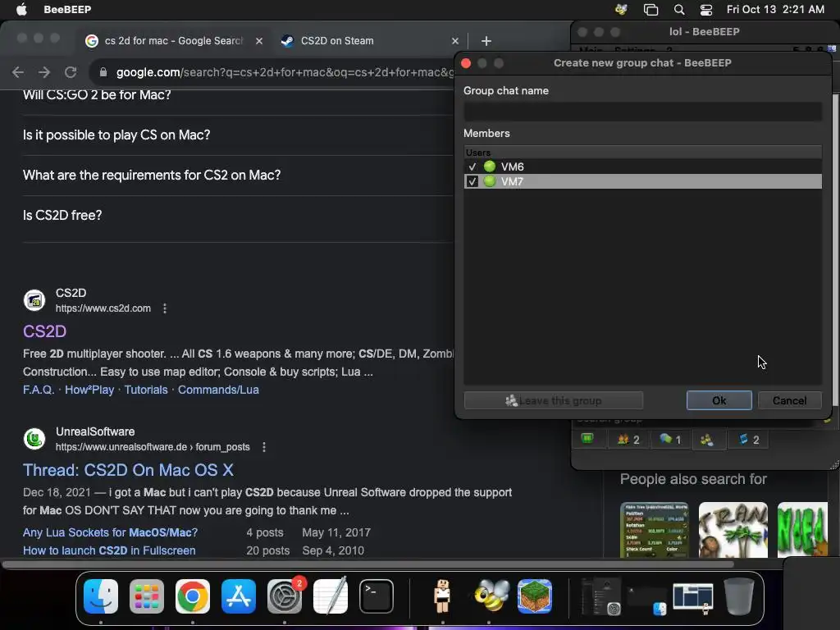The height and width of the screenshot is (630, 840).
Task: Uncheck VM7 member checkbox
Action: click(472, 181)
